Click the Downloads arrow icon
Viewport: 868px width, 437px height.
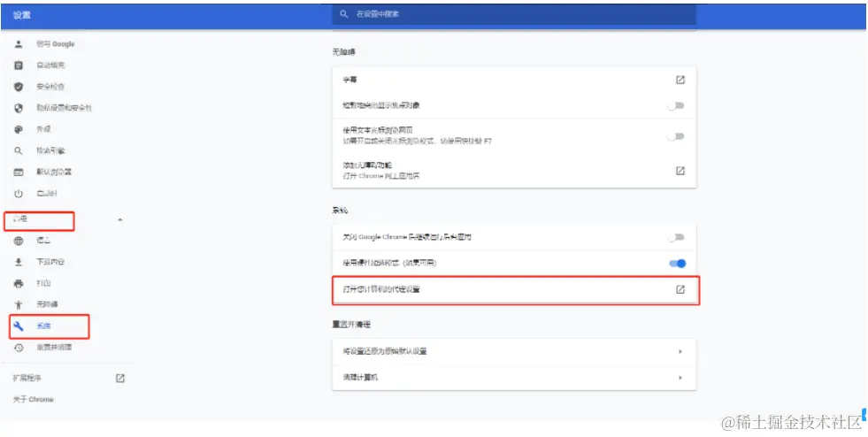click(x=19, y=262)
